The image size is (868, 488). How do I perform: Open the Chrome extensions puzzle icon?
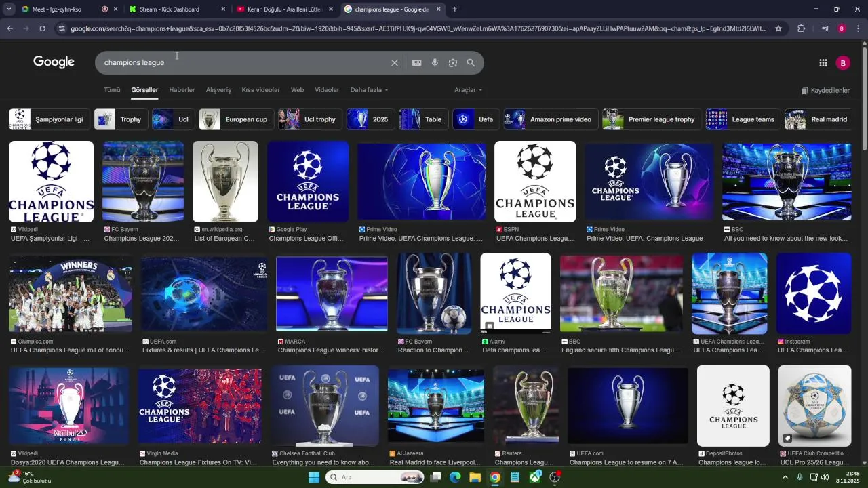tap(802, 28)
